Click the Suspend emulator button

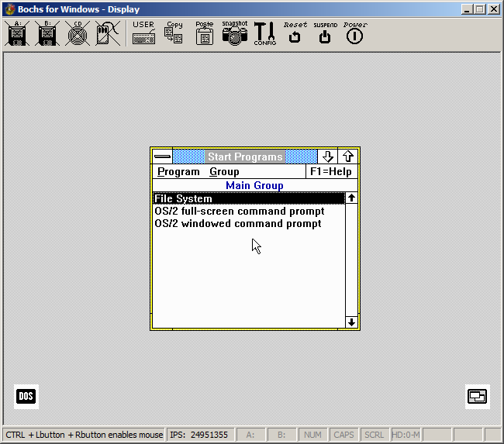pyautogui.click(x=325, y=33)
